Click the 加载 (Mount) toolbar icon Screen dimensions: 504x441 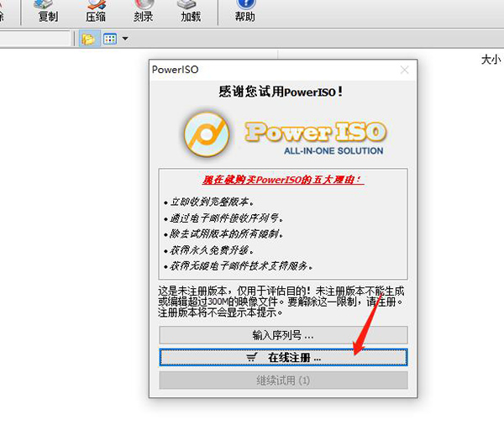point(191,11)
